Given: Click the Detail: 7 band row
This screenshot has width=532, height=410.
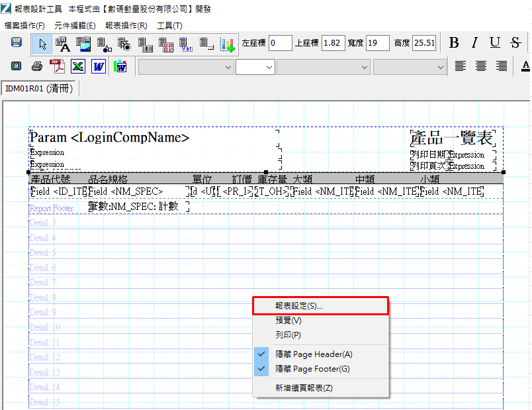Looking at the screenshot, I should [266, 283].
